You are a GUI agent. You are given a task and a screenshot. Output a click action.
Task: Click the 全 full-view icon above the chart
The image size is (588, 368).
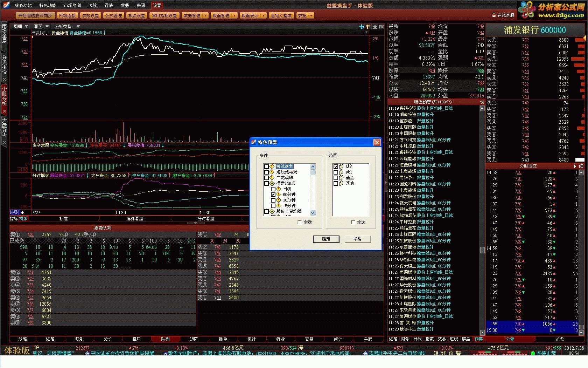coord(375,27)
